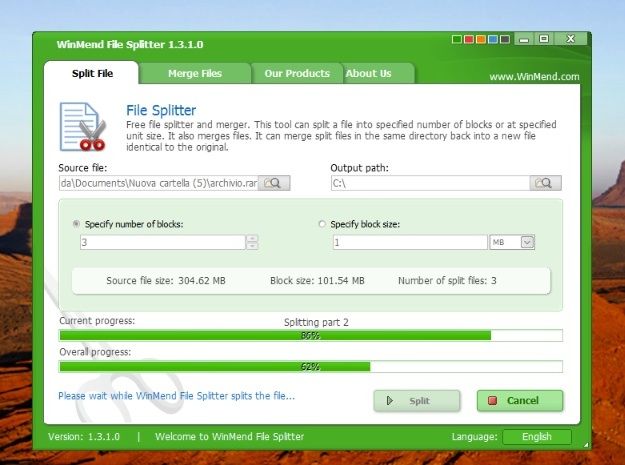Screen dimensions: 625x465
Task: Select the red theme color swatch
Action: pos(469,39)
